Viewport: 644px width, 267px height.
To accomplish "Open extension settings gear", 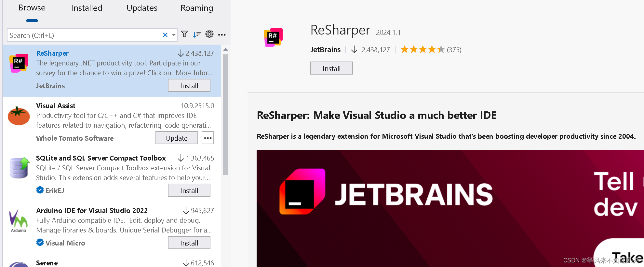I will (x=209, y=34).
